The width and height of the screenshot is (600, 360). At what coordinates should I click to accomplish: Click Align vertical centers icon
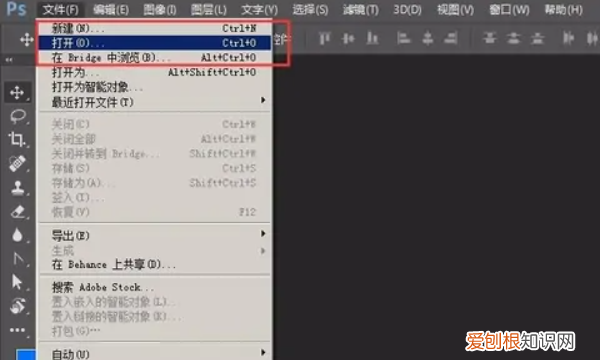348,38
